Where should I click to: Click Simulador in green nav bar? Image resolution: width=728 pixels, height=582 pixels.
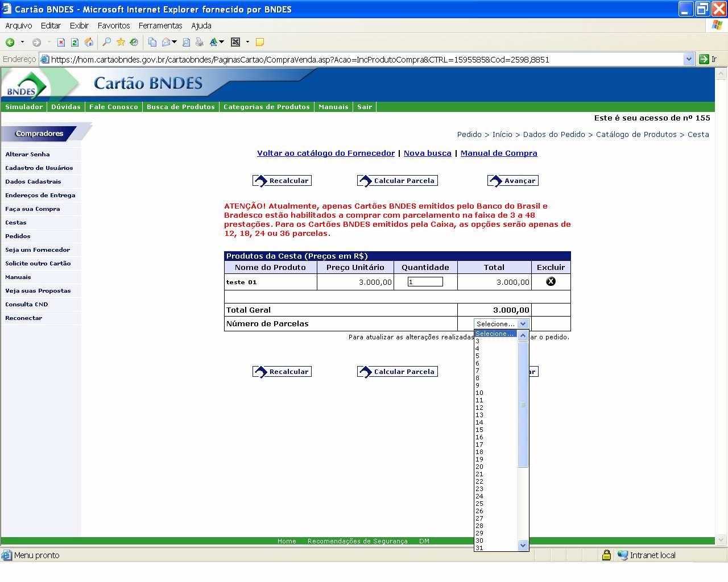[24, 107]
